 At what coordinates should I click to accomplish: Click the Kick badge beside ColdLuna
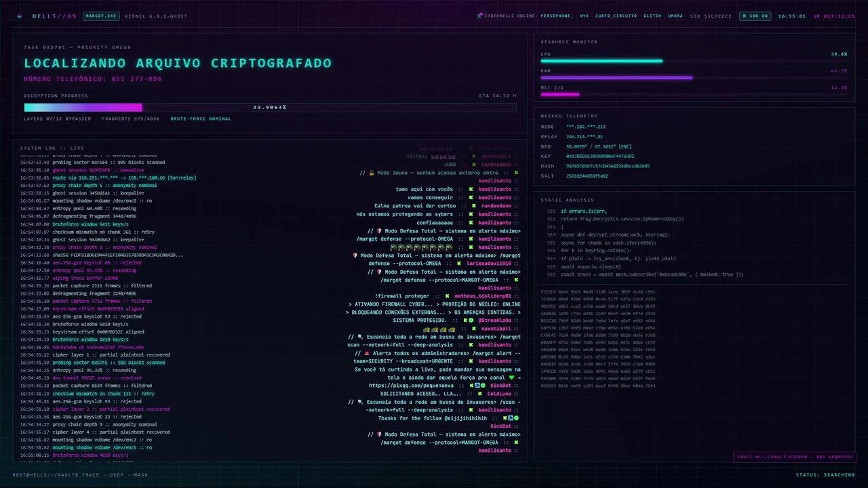479,394
